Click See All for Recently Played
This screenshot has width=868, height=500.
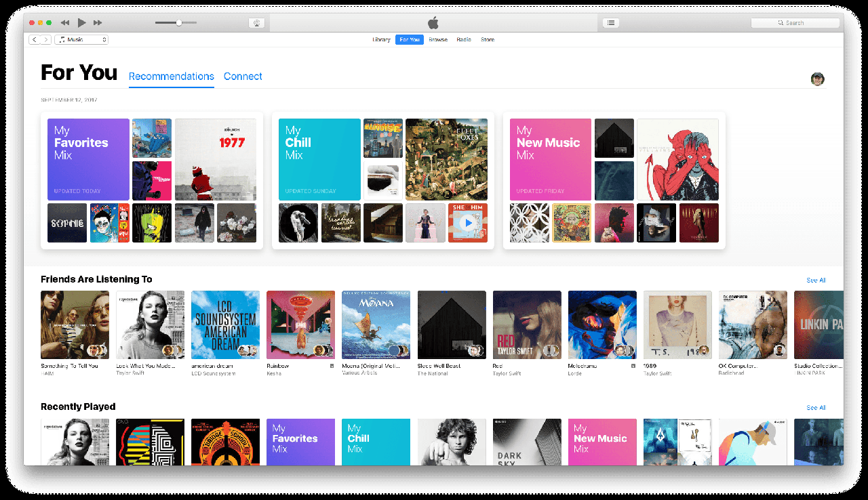[816, 407]
